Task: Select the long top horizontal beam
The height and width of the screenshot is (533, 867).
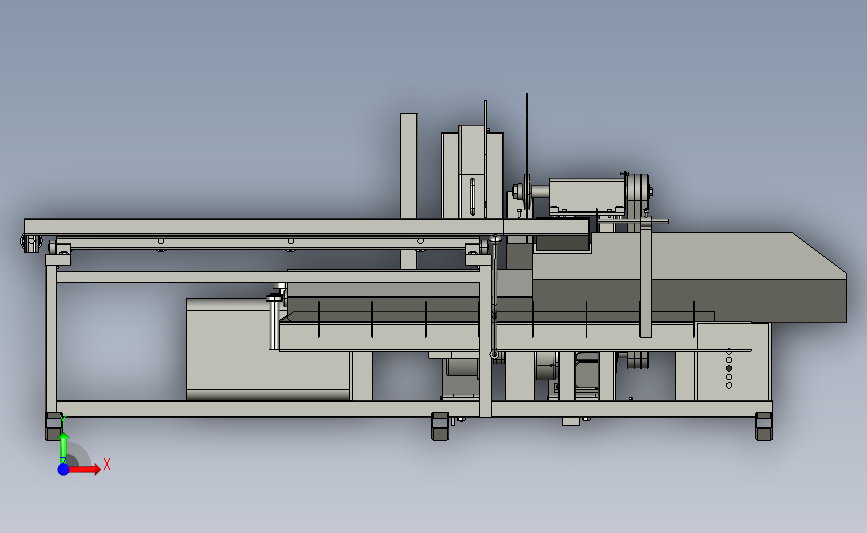Action: point(306,227)
